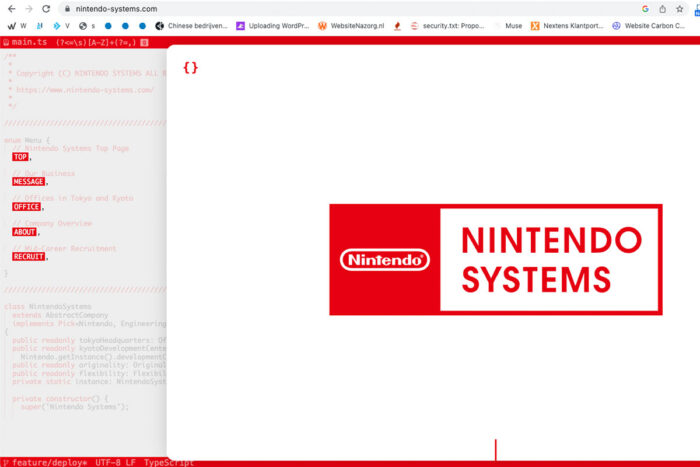Open Chinese bedrijven bookmark
This screenshot has height=467, width=700.
tap(192, 26)
